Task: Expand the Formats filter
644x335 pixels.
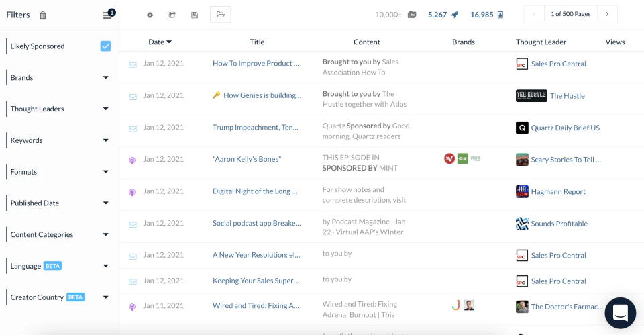Action: point(105,172)
